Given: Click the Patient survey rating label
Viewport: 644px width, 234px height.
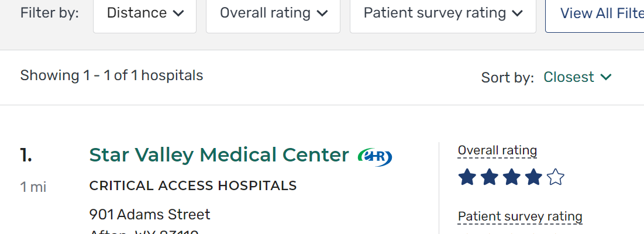Looking at the screenshot, I should (519, 216).
